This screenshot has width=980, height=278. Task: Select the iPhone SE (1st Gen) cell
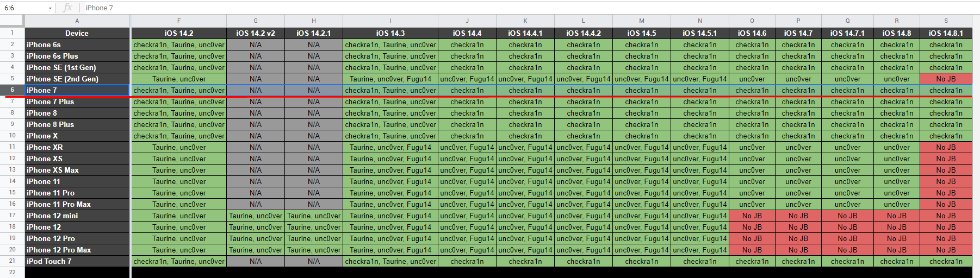click(x=77, y=67)
